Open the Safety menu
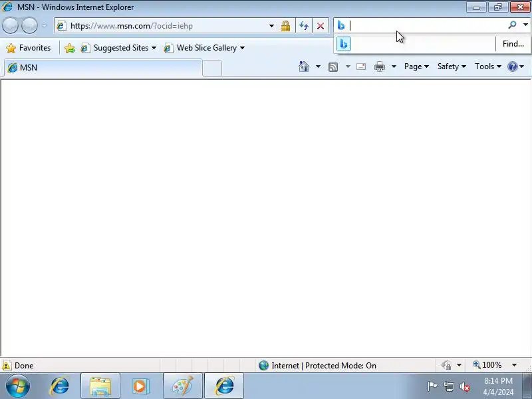Image resolution: width=532 pixels, height=399 pixels. point(452,66)
